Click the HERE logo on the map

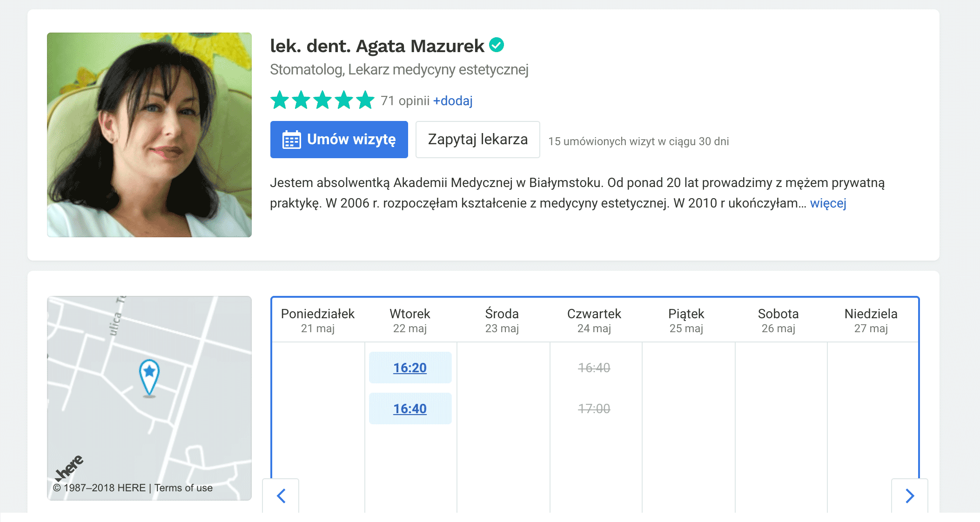click(69, 468)
